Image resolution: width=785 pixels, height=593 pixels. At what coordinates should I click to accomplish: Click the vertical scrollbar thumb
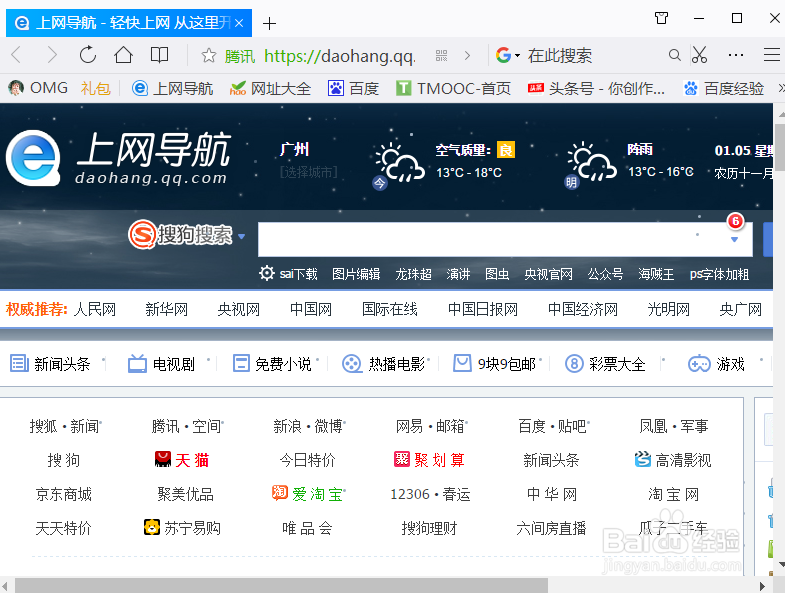780,146
